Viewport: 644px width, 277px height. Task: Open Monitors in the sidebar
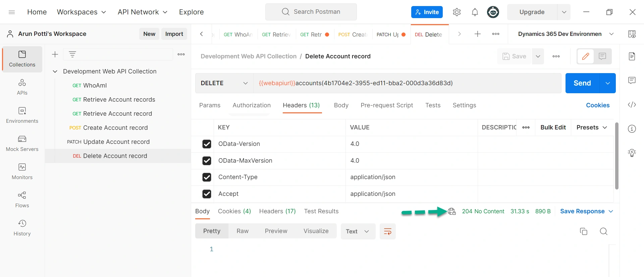[x=22, y=171]
